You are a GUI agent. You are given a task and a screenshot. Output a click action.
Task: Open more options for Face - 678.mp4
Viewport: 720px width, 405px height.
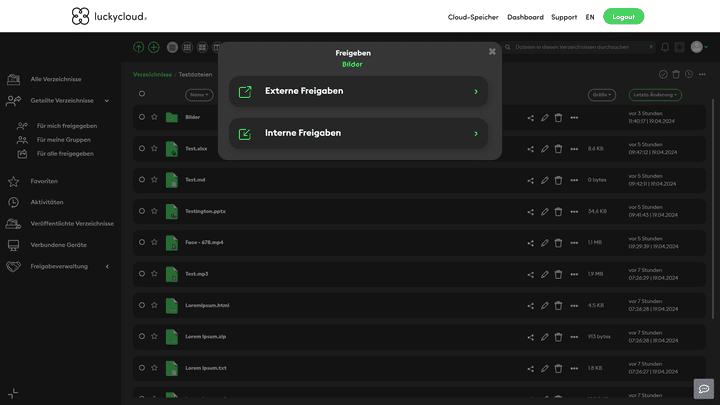point(574,243)
